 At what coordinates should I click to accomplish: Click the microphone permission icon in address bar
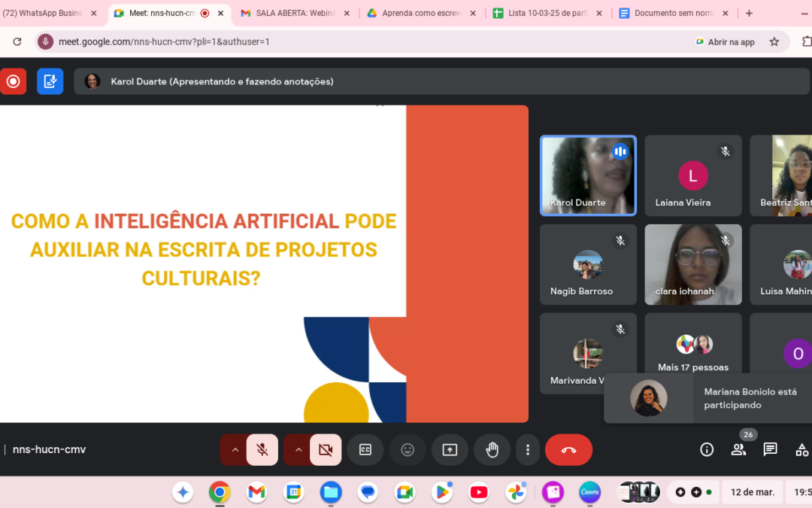(46, 41)
